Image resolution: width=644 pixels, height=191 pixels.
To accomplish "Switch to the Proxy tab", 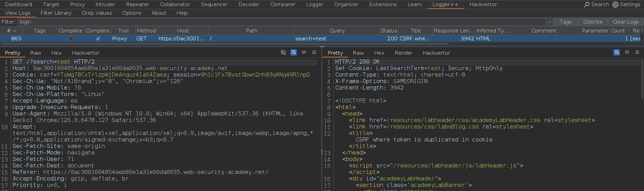I will coord(78,4).
